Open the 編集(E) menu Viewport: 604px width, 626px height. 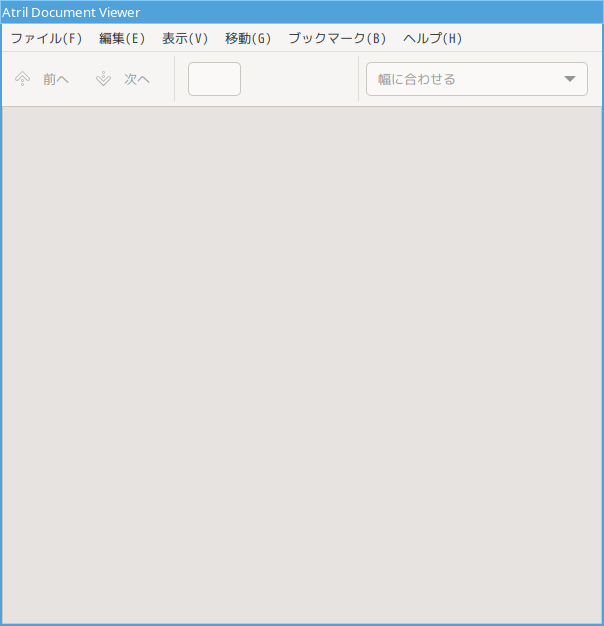tap(122, 38)
